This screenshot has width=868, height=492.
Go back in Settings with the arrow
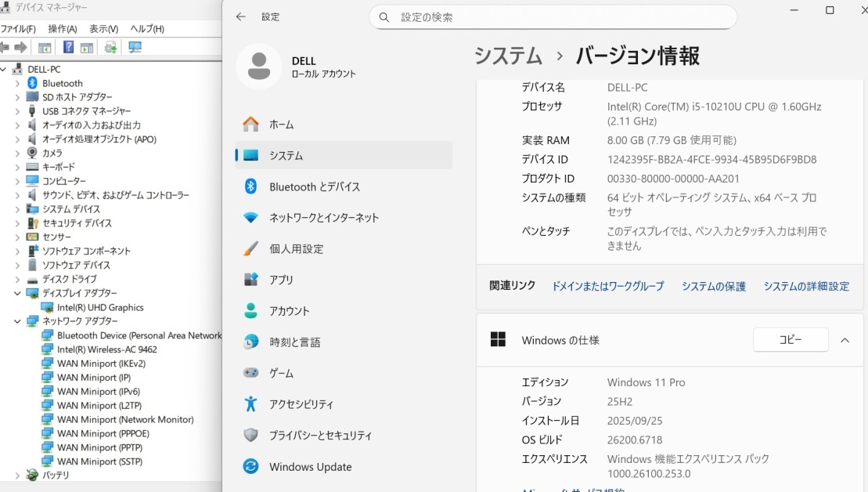point(241,16)
